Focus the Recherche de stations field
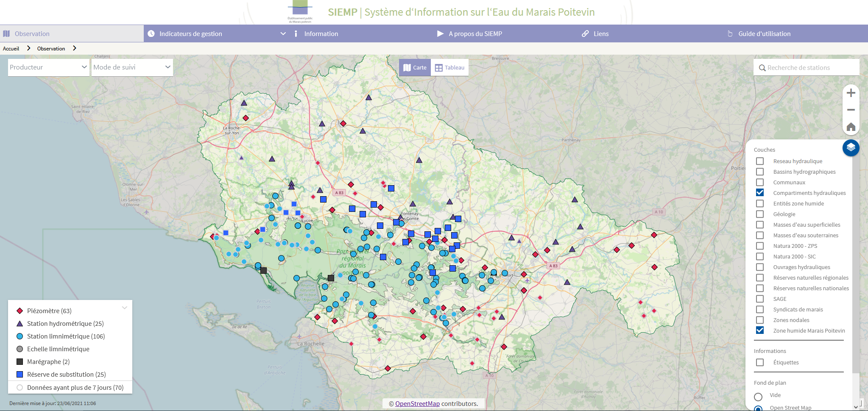The width and height of the screenshot is (868, 411). pos(806,67)
